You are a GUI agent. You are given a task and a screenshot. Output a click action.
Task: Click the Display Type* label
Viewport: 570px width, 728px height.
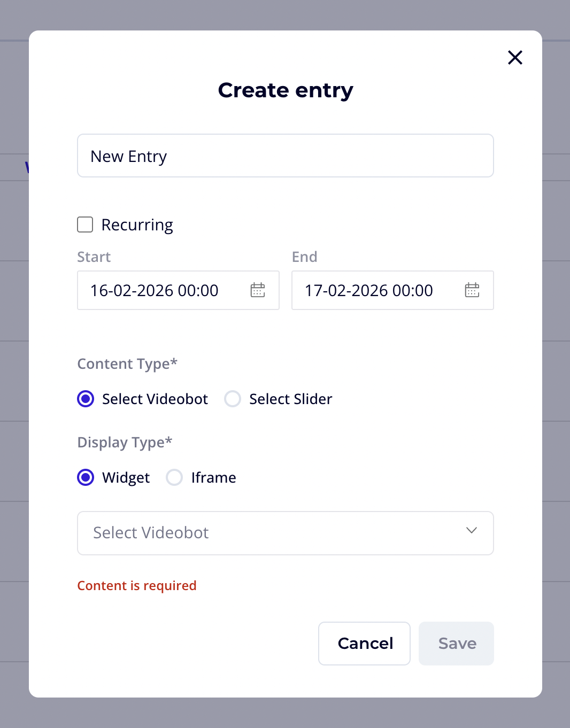pos(125,443)
